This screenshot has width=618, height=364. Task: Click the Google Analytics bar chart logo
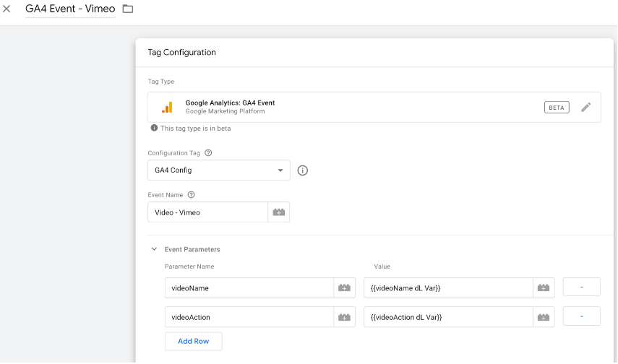(167, 107)
